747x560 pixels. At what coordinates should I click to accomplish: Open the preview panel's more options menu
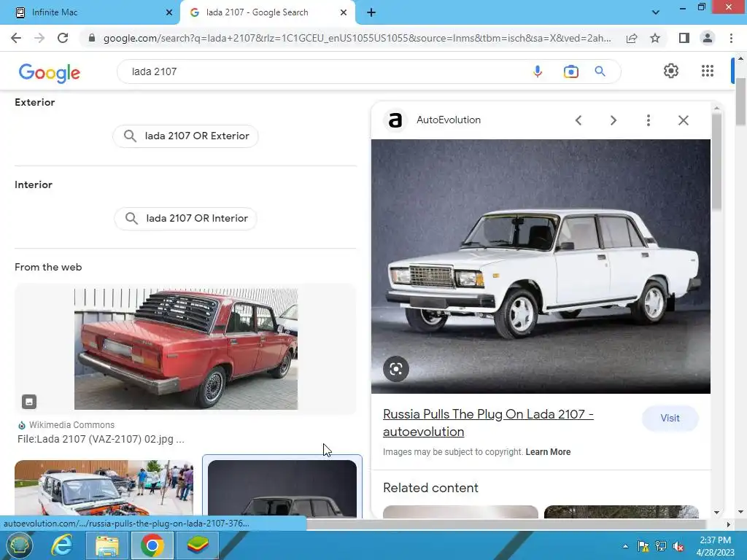tap(648, 120)
